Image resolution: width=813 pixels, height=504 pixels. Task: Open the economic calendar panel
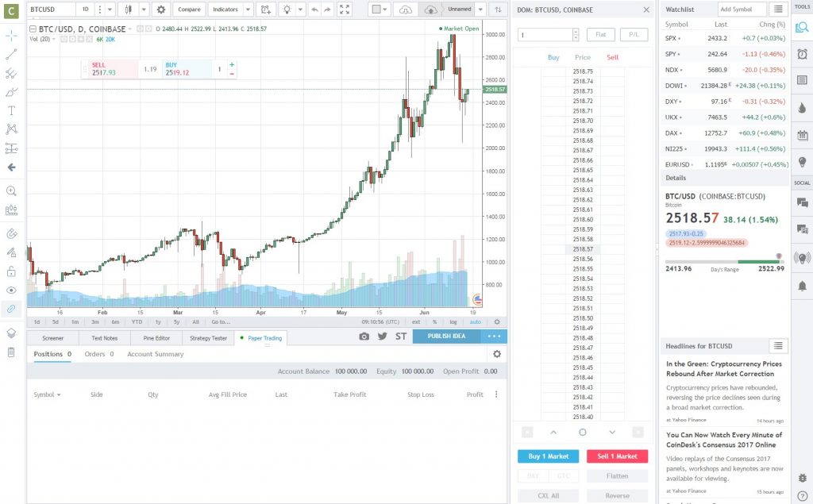tap(802, 136)
